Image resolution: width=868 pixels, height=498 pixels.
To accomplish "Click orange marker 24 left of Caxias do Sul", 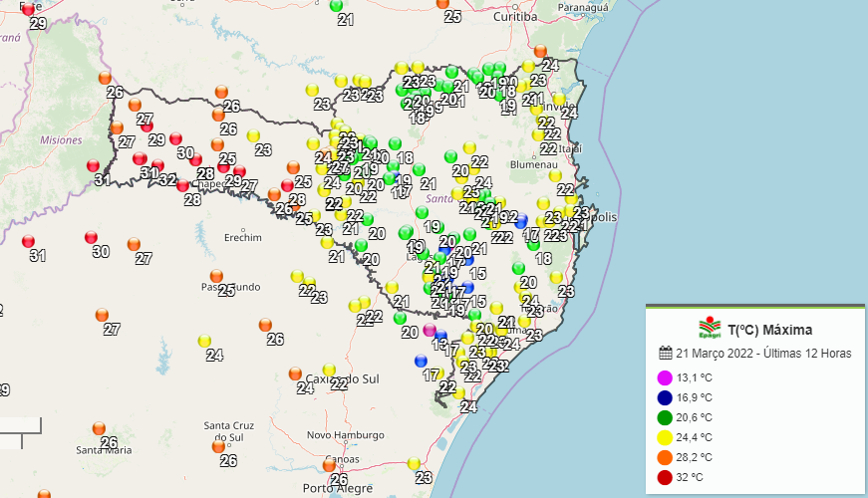I will [x=295, y=373].
